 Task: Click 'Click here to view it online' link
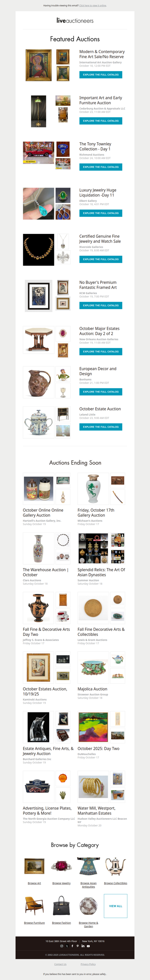93,6
